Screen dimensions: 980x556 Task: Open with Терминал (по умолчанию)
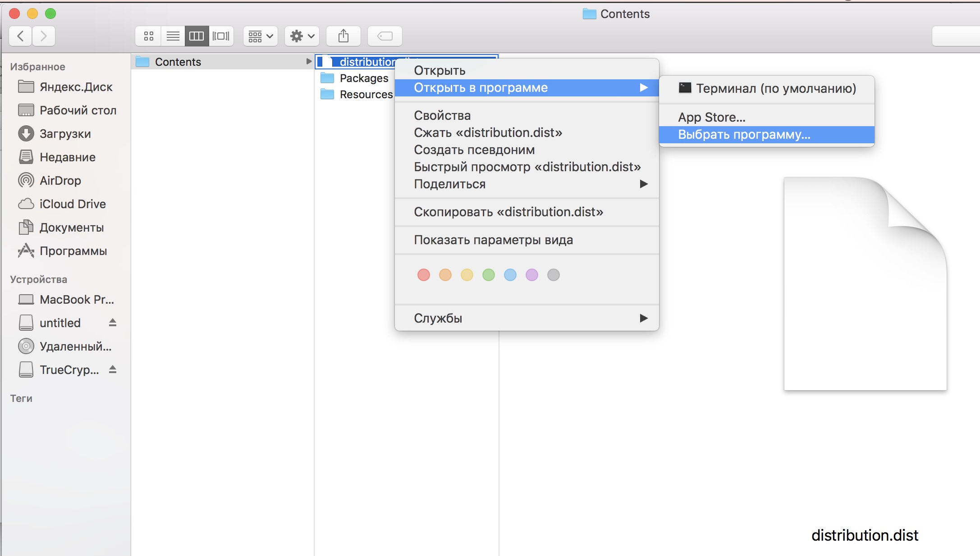[767, 88]
